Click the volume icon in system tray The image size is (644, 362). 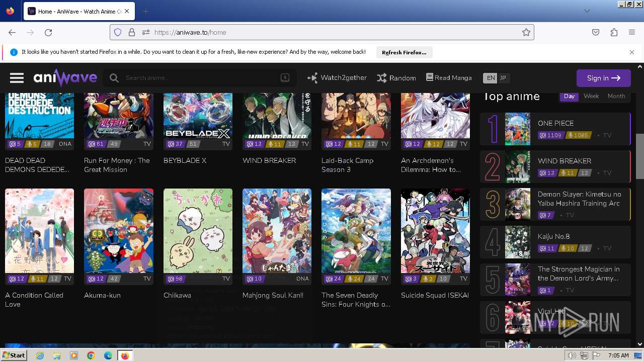(572, 355)
